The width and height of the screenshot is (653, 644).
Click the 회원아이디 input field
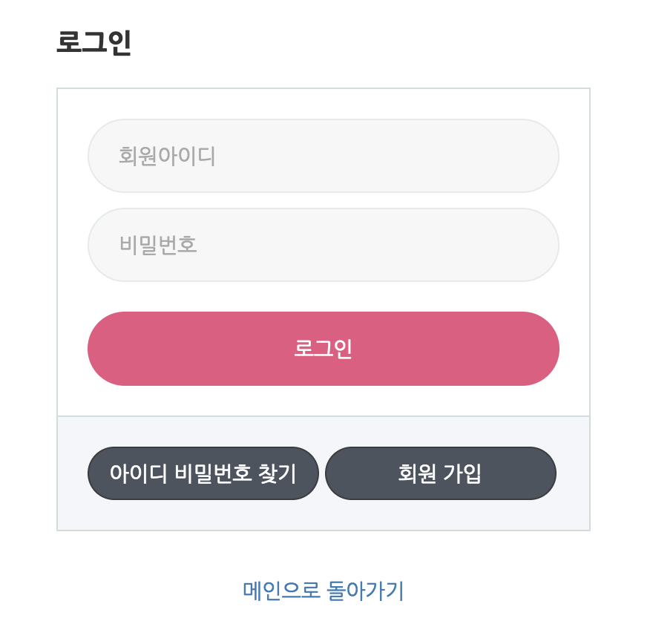pyautogui.click(x=323, y=156)
